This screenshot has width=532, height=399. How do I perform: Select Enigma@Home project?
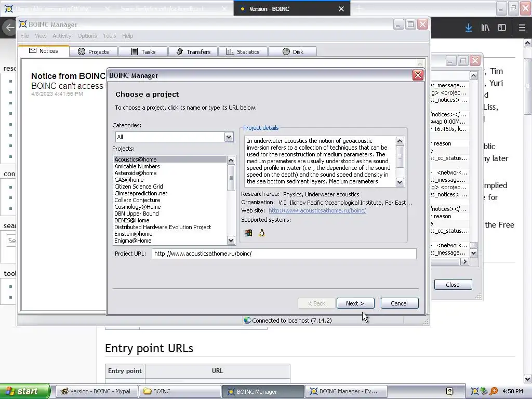click(170, 241)
